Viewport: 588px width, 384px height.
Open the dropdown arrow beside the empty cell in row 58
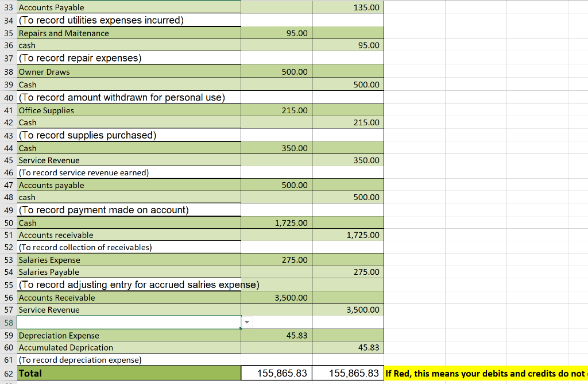tap(247, 322)
